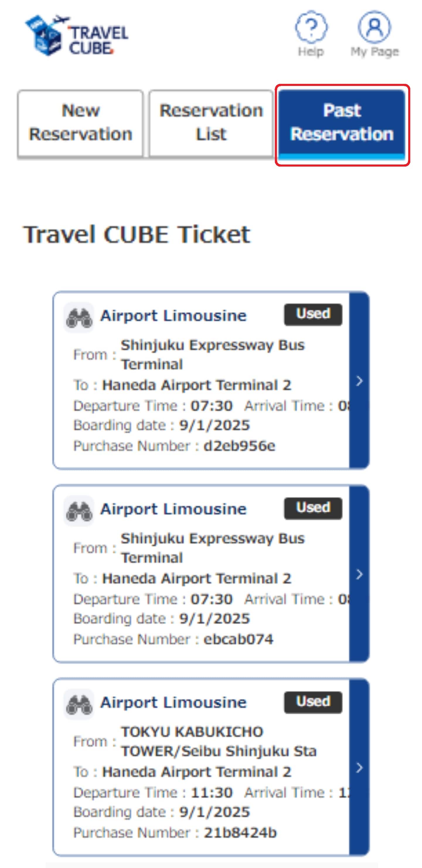
Task: Switch to the New Reservation tab
Action: pos(81,123)
